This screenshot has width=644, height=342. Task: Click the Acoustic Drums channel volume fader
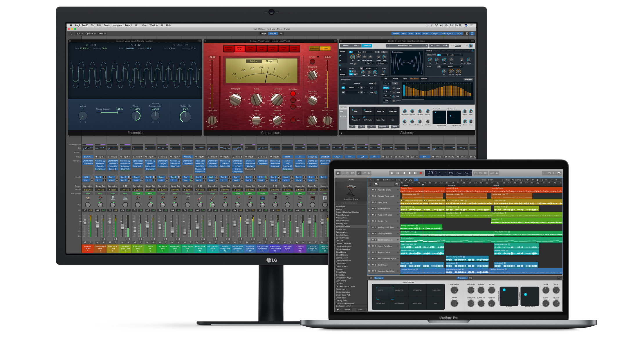85,222
